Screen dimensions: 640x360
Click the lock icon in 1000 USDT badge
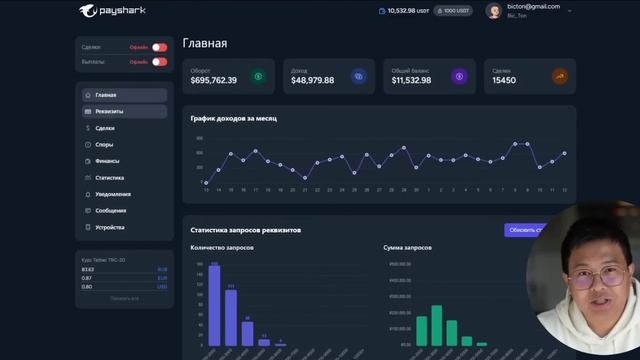point(440,11)
